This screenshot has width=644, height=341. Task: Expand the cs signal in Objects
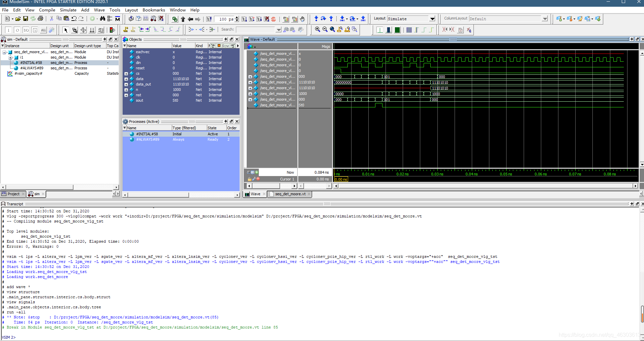[126, 74]
